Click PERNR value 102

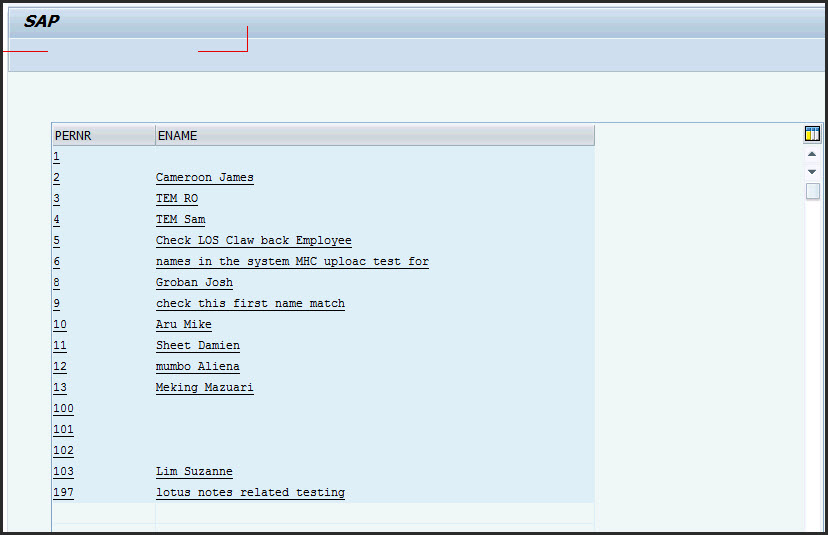click(x=63, y=450)
